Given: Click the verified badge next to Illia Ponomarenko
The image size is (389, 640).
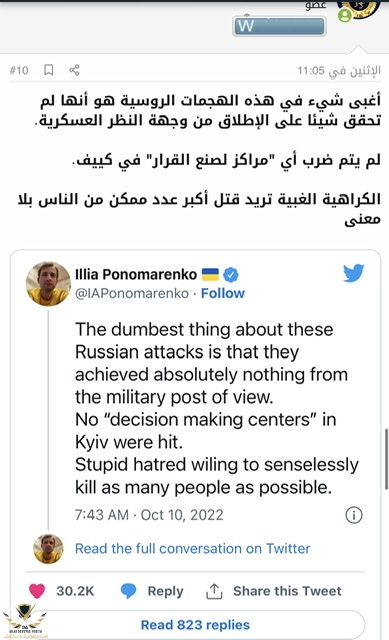Looking at the screenshot, I should (231, 274).
